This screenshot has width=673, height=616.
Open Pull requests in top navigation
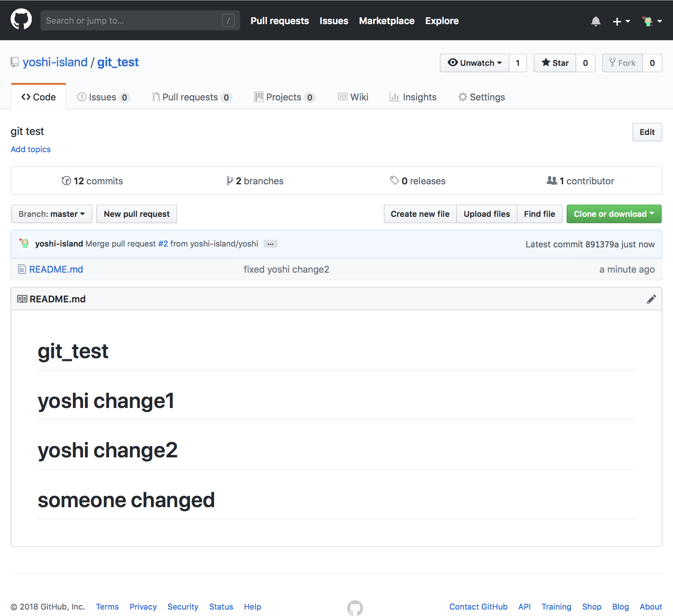[x=279, y=21]
